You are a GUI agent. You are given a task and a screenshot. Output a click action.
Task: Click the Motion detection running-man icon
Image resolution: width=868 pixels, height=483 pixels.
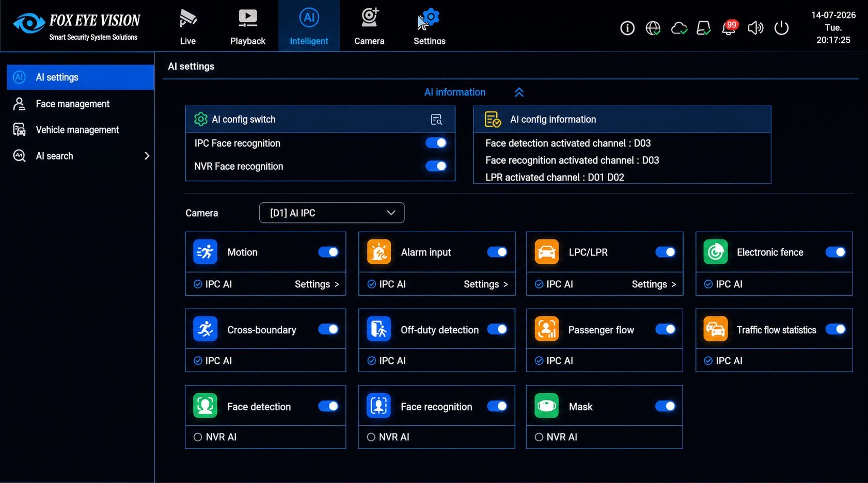tap(205, 252)
